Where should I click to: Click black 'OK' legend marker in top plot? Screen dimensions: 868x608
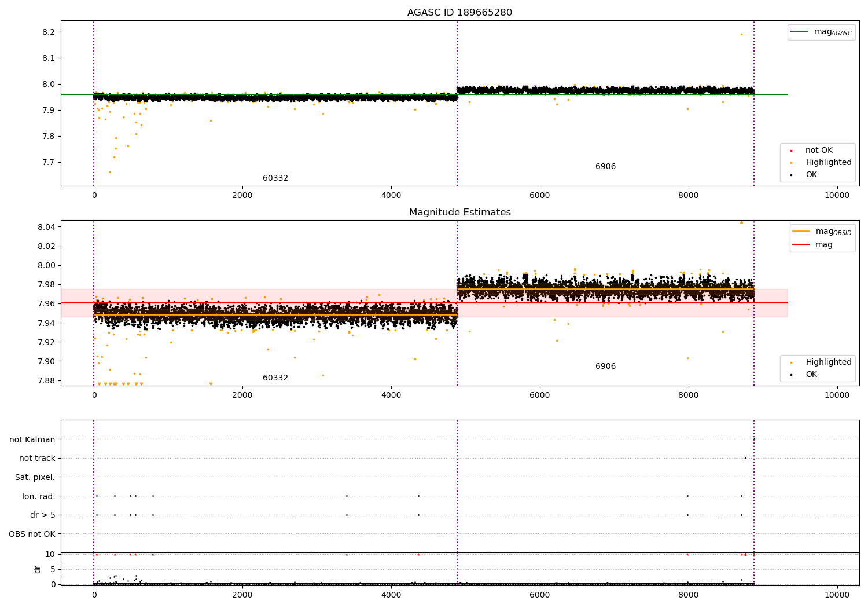(791, 175)
